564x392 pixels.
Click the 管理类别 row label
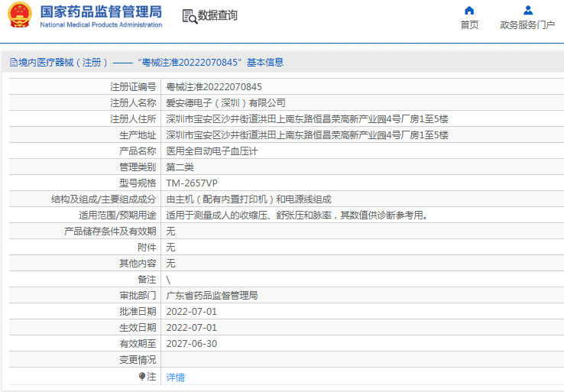point(138,167)
